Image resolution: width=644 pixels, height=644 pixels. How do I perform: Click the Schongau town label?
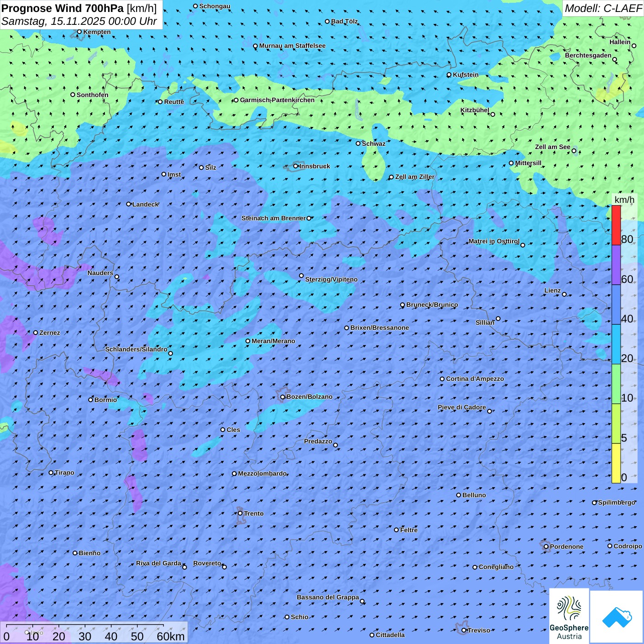pyautogui.click(x=214, y=6)
